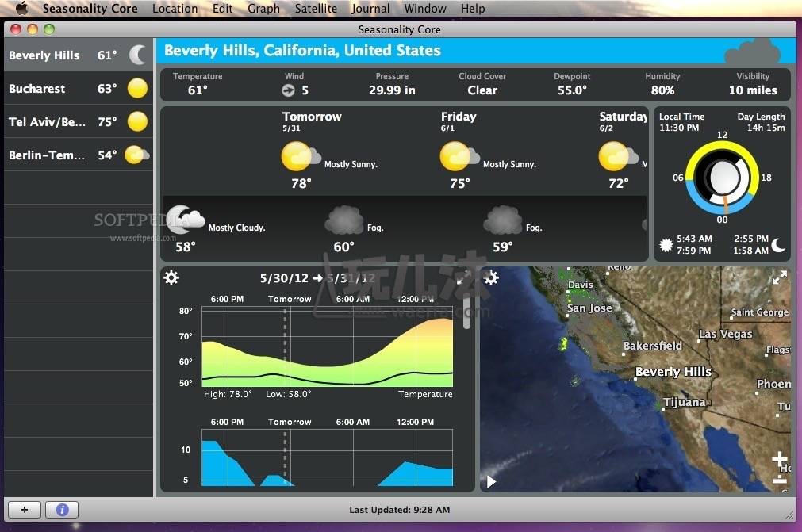Click the sunrise sunset sun icon
This screenshot has width=802, height=532.
[x=666, y=245]
